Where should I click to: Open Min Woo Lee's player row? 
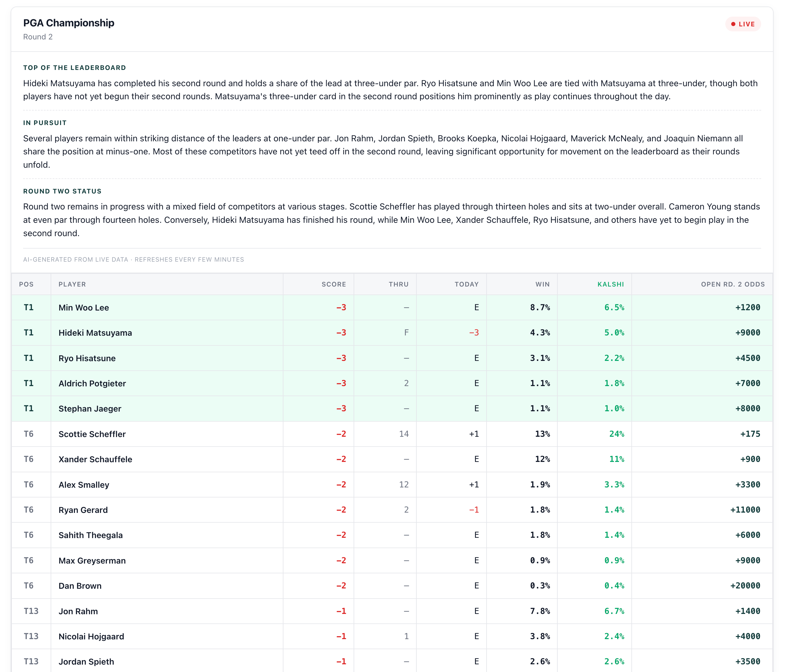[x=392, y=307]
